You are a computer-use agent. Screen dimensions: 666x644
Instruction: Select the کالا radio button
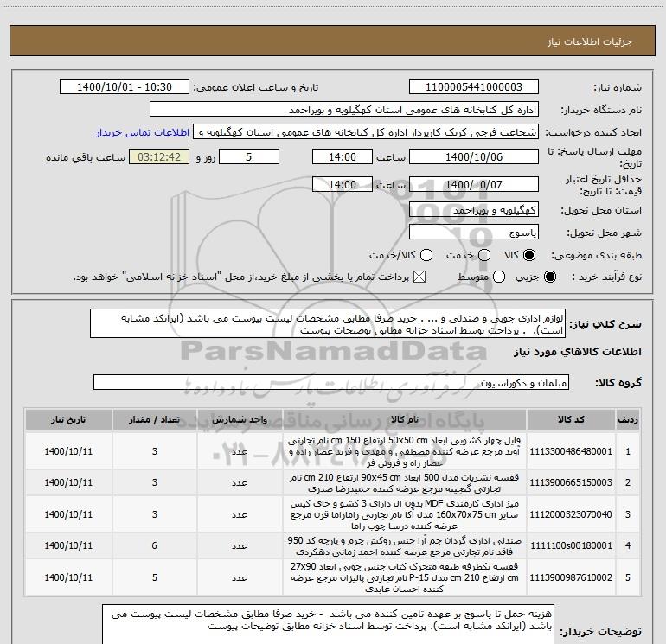pos(529,255)
